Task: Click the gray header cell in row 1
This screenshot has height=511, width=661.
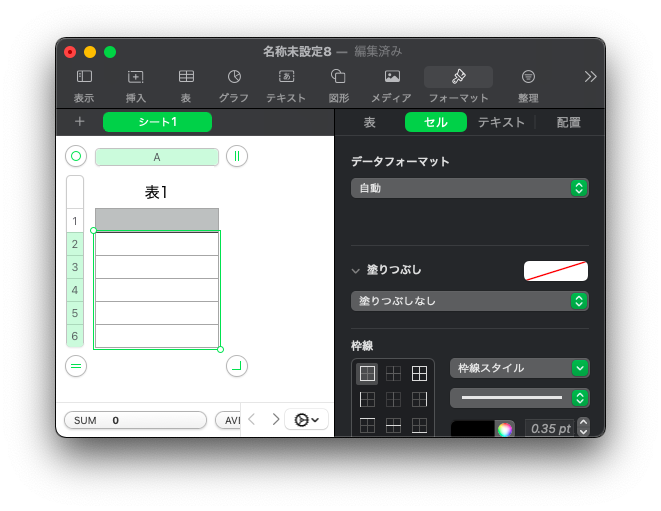Action: 157,219
